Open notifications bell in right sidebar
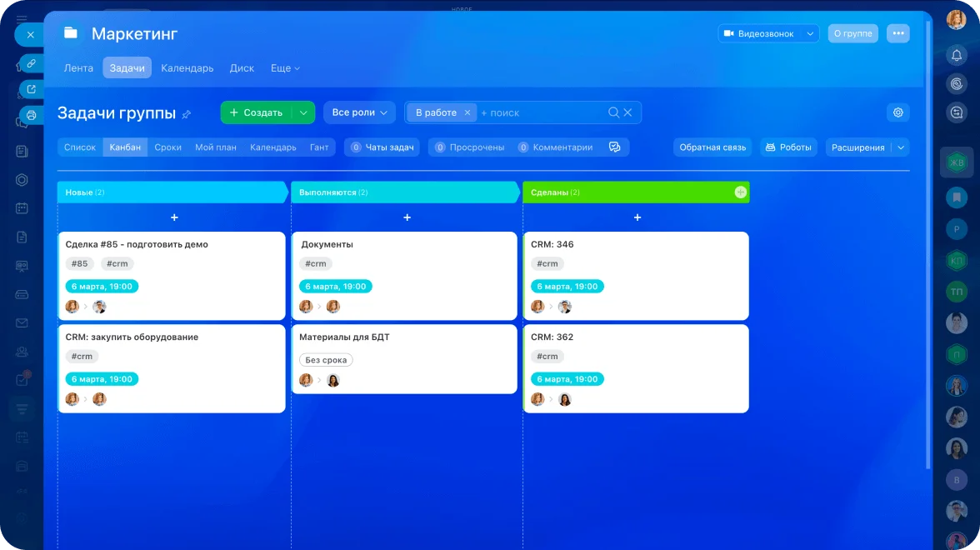 (x=957, y=55)
